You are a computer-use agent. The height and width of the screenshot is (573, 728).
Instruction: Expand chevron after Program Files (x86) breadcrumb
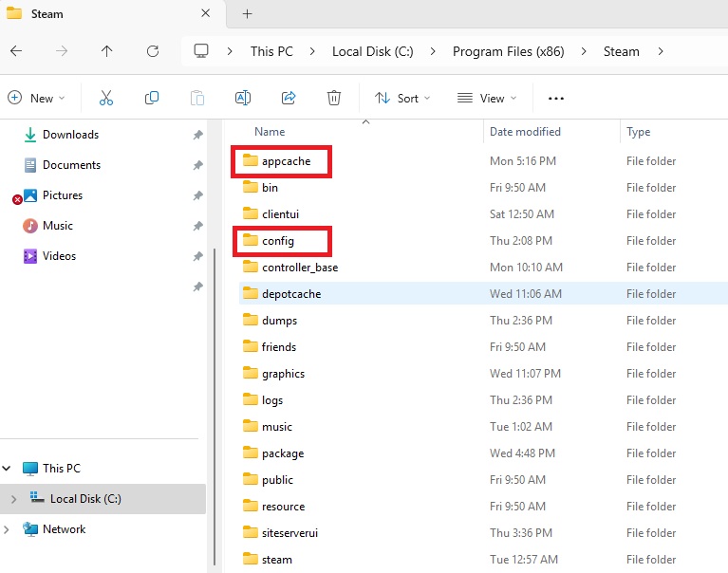(x=584, y=51)
